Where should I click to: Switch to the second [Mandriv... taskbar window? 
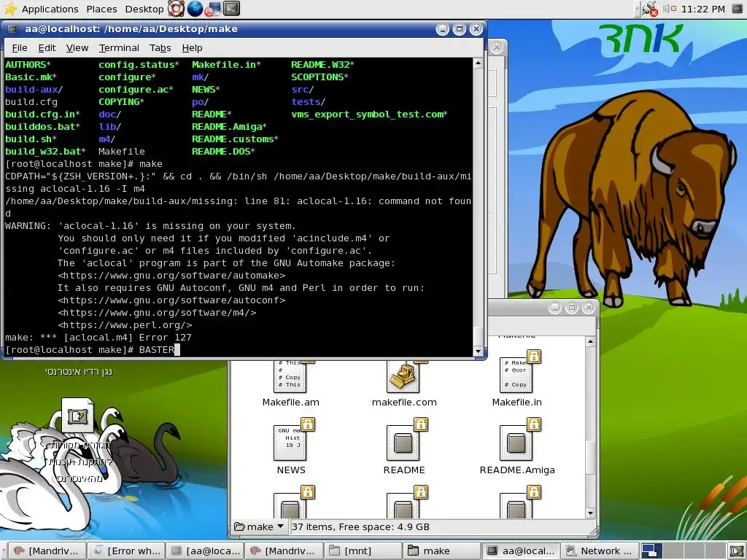[284, 551]
